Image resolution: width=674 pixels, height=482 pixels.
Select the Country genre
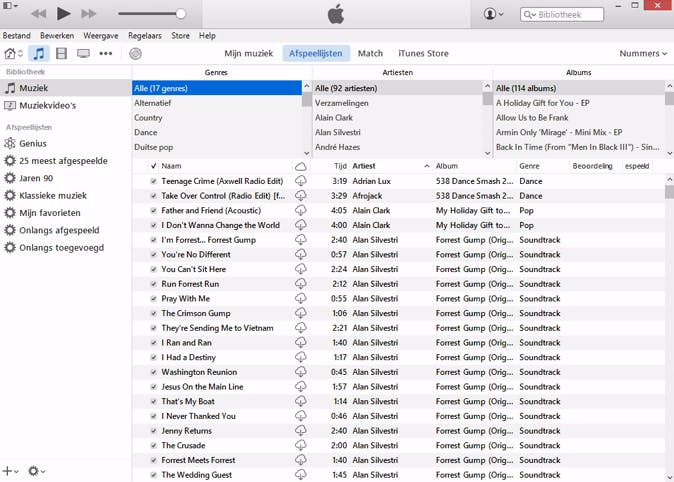217,118
